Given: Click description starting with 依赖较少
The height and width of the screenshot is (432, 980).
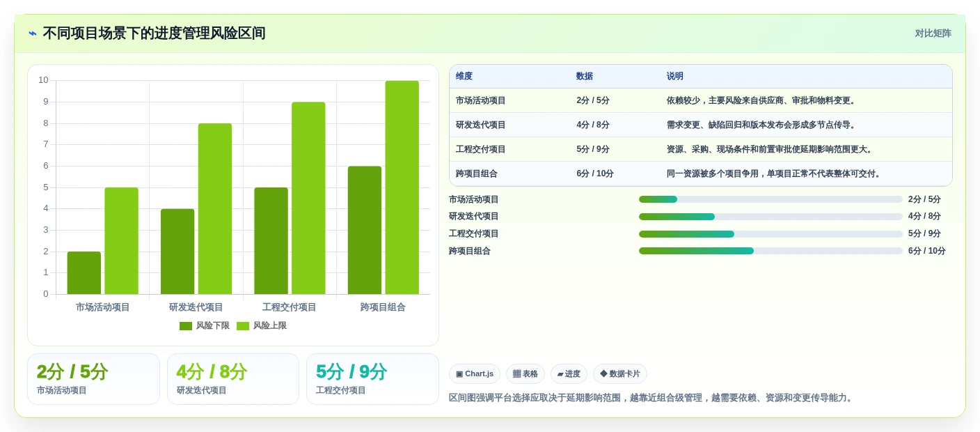Looking at the screenshot, I should [762, 100].
